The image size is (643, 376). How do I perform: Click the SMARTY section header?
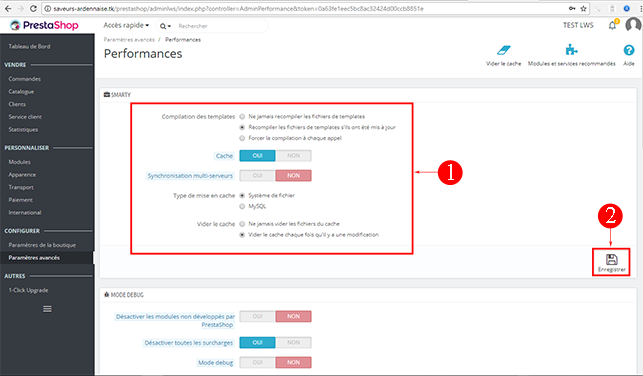tap(117, 95)
